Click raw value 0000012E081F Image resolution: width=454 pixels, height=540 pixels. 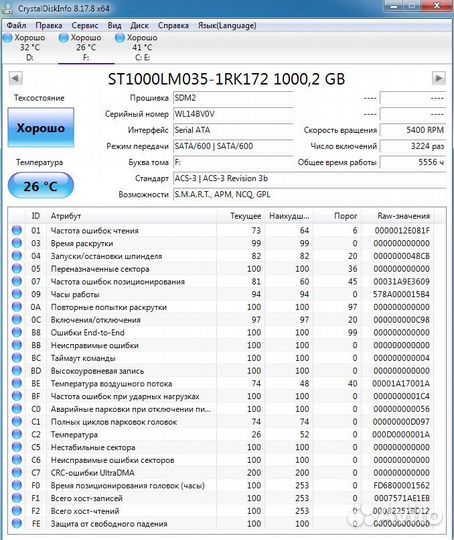pos(402,230)
